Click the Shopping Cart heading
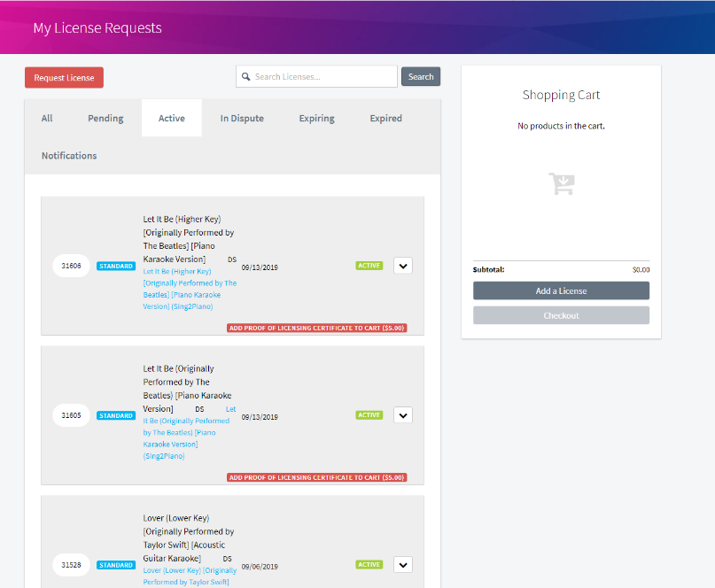The image size is (715, 588). tap(561, 95)
